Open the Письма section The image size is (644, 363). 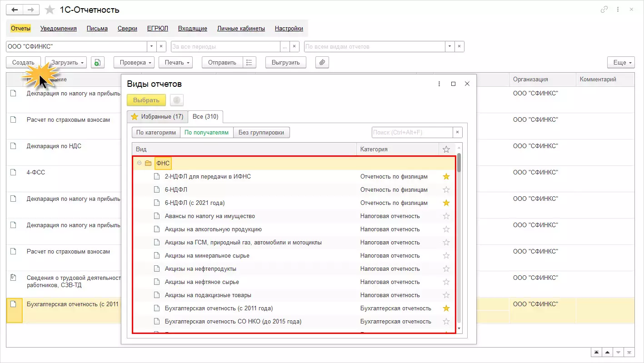pyautogui.click(x=97, y=28)
